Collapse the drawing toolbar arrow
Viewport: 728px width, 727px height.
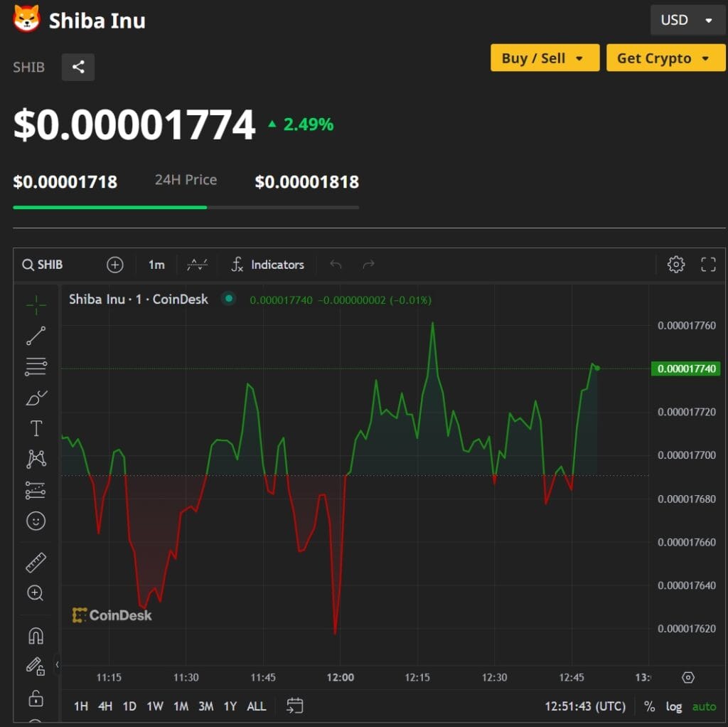pyautogui.click(x=57, y=664)
